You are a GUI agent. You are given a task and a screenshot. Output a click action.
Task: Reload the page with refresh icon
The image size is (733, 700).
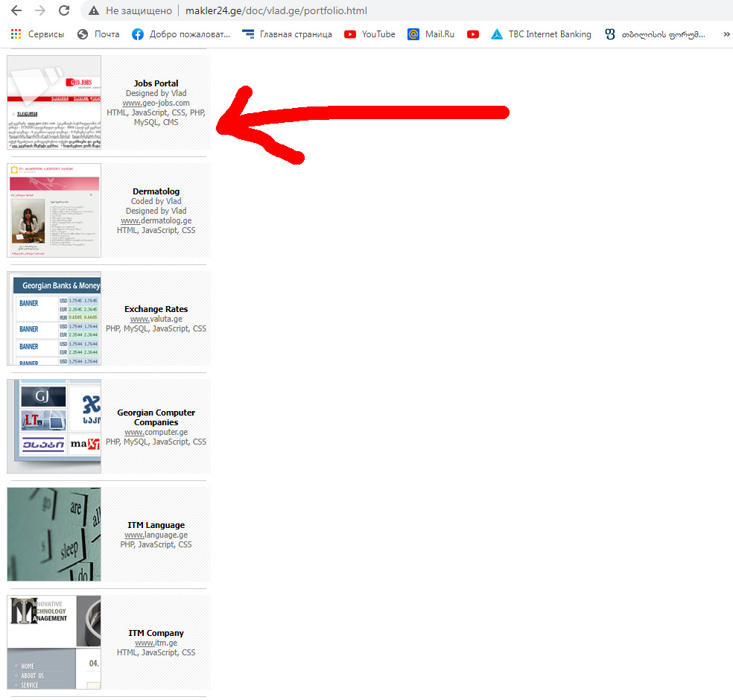[x=64, y=11]
